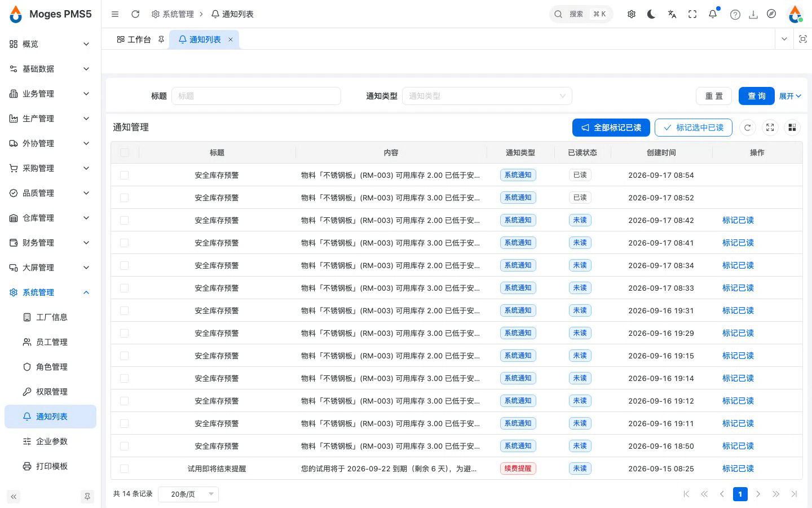This screenshot has width=812, height=508.
Task: Open the notification bell in top bar
Action: point(713,14)
